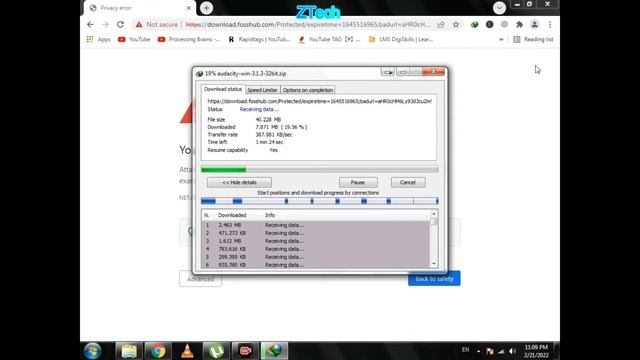Screen dimensions: 640x360
Task: Open Internet Download Manager taskbar icon
Action: click(274, 351)
